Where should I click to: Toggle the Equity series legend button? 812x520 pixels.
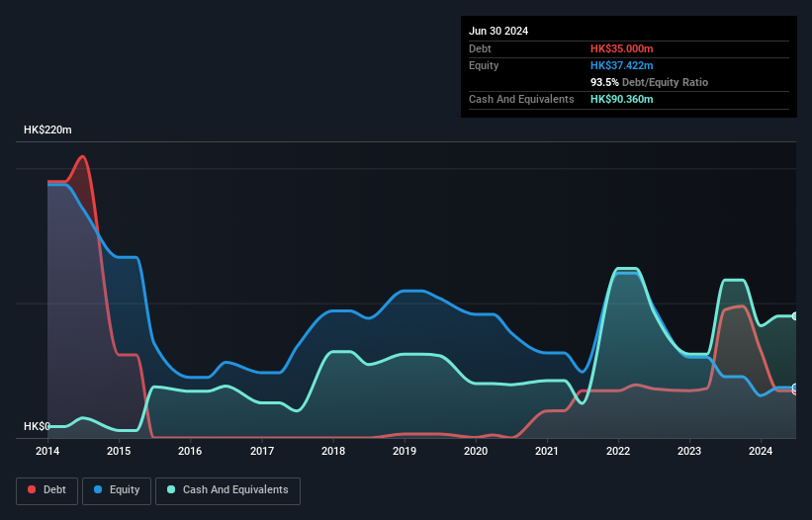(x=117, y=490)
